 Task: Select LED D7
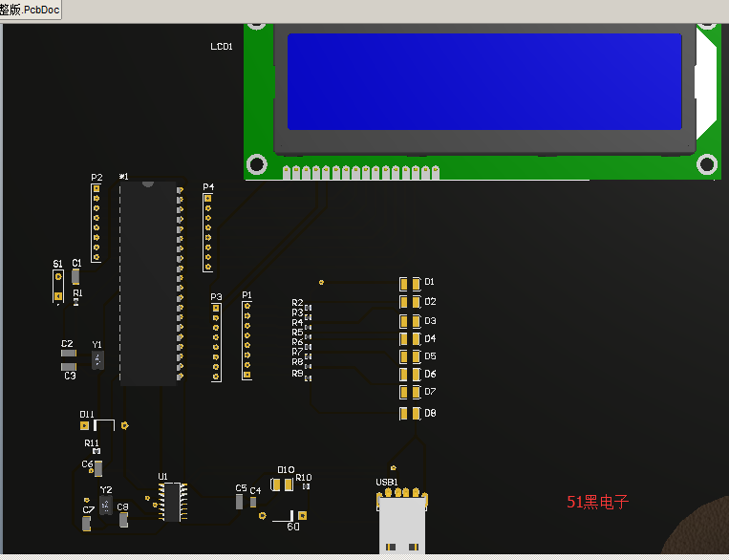pos(410,392)
